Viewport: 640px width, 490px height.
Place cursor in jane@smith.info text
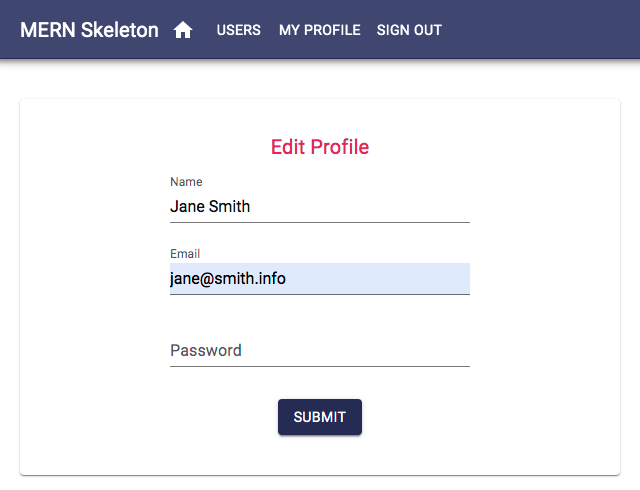tap(228, 279)
